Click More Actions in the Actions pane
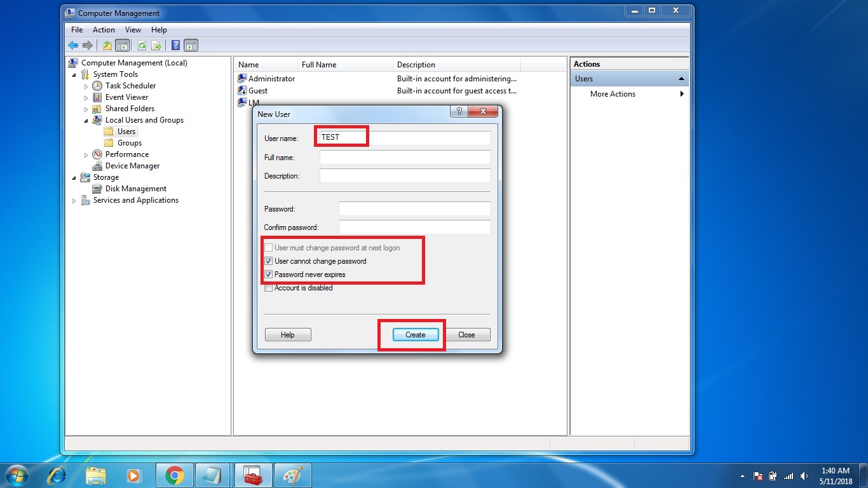 (x=612, y=93)
